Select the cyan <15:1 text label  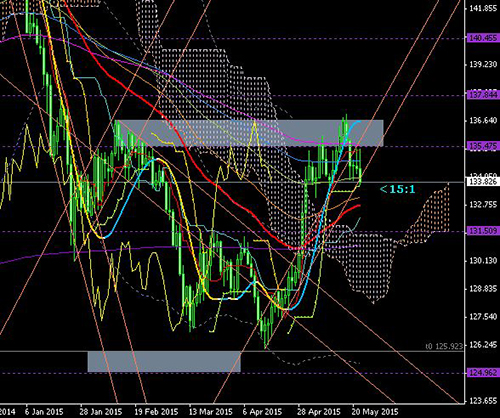click(x=398, y=189)
